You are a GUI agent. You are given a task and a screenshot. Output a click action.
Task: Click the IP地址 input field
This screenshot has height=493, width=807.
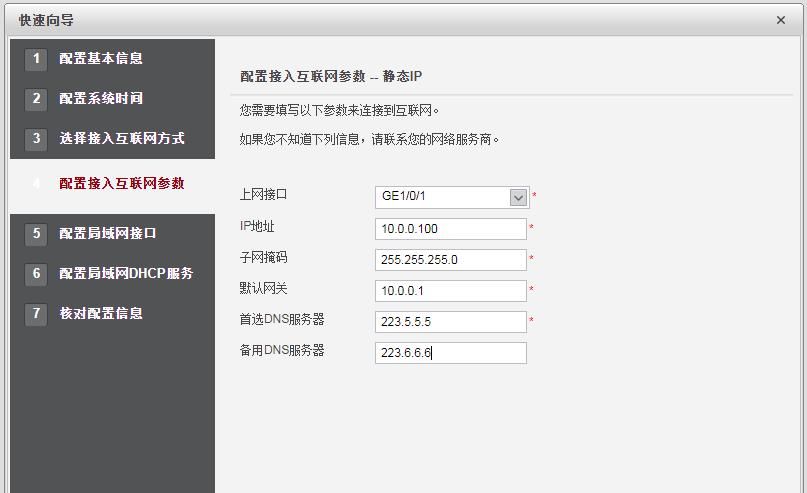pyautogui.click(x=450, y=228)
